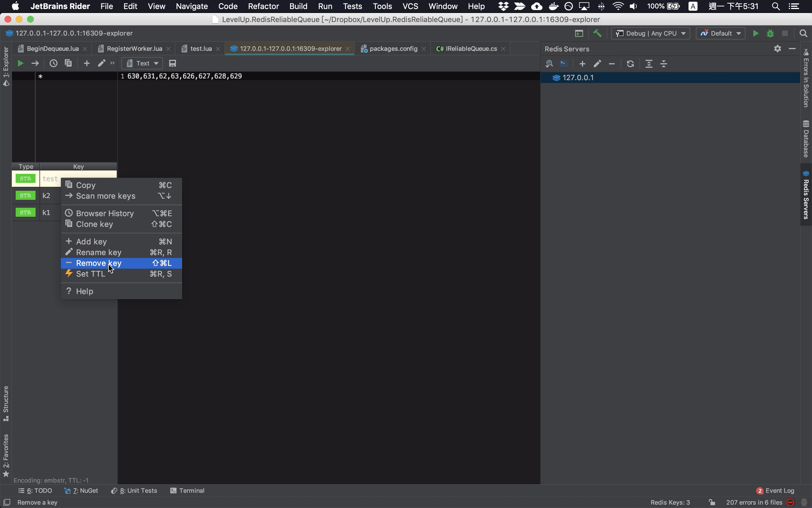Viewport: 812px width, 508px height.
Task: Choose Set TTL in context menu
Action: [121, 274]
